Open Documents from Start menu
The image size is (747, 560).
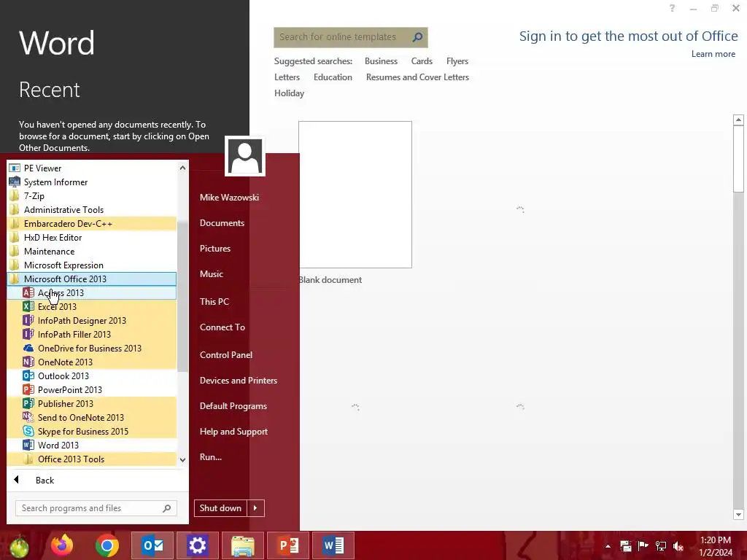222,223
